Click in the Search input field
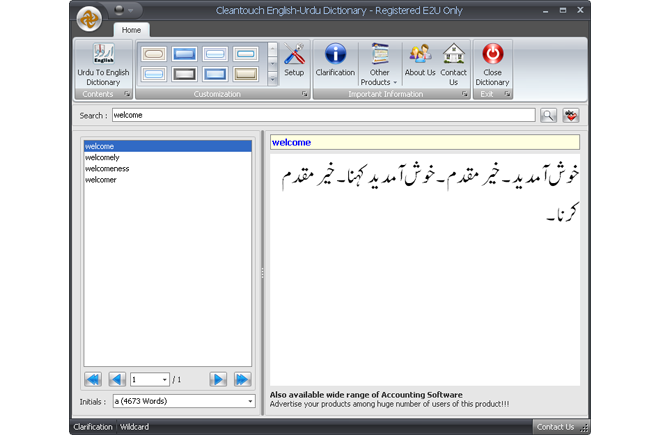660x440 pixels. pos(323,115)
